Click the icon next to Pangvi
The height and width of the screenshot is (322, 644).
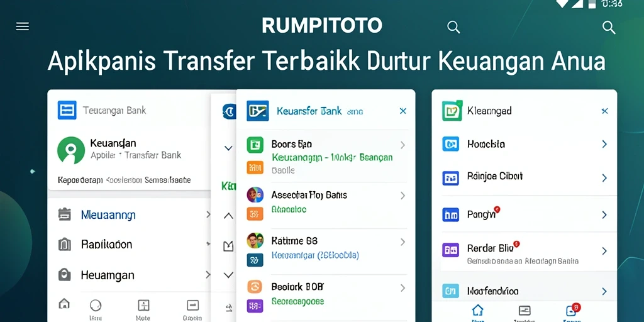(x=450, y=214)
